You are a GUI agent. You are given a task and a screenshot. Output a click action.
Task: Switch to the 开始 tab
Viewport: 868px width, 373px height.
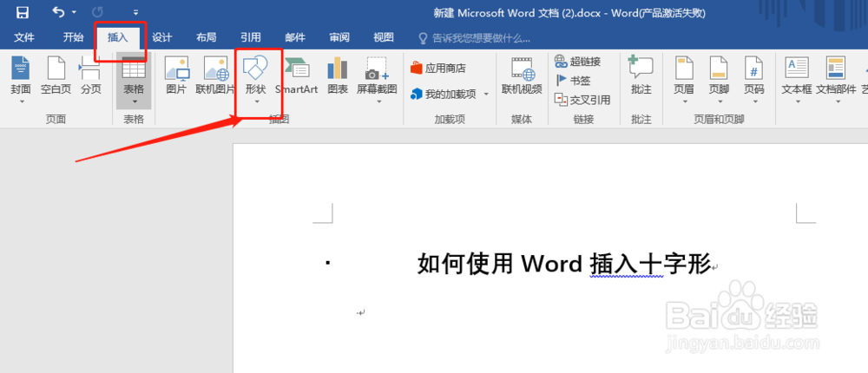73,37
